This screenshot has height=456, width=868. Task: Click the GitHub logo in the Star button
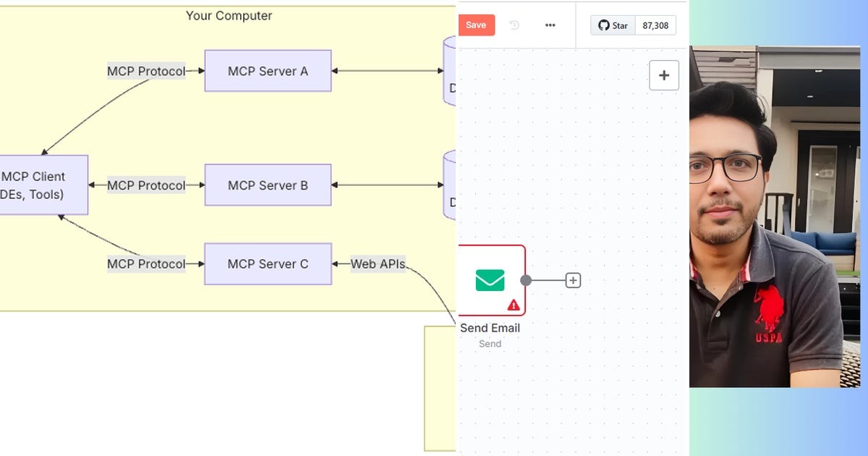[x=604, y=25]
